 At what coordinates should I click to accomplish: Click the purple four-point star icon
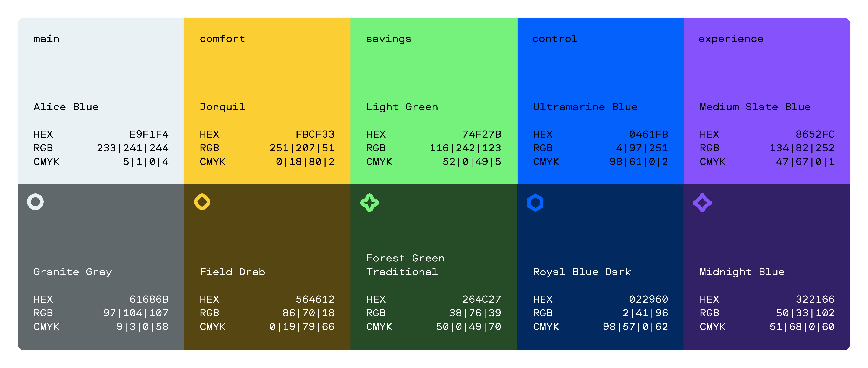tap(702, 203)
